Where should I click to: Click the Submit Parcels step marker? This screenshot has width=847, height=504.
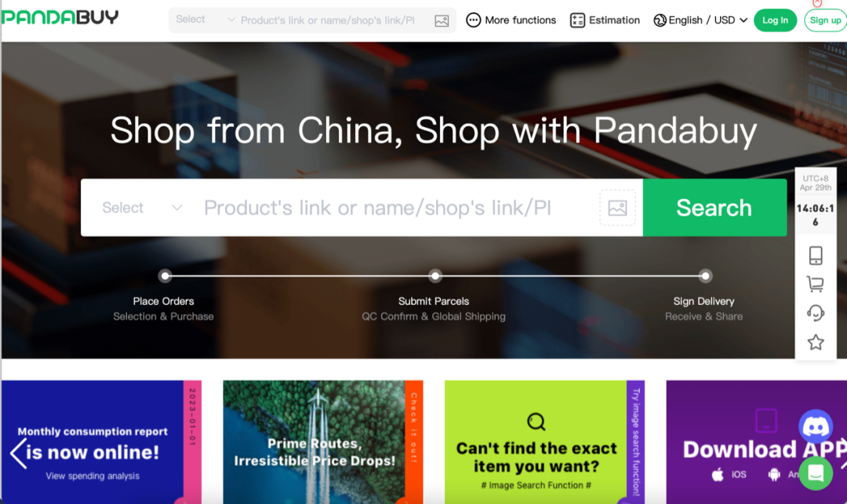point(434,276)
